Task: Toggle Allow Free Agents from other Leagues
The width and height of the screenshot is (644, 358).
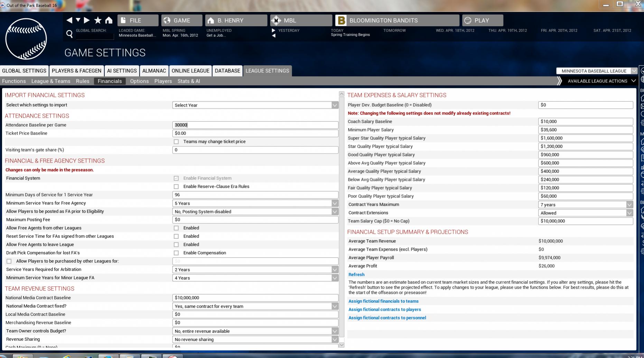Action: (x=176, y=228)
